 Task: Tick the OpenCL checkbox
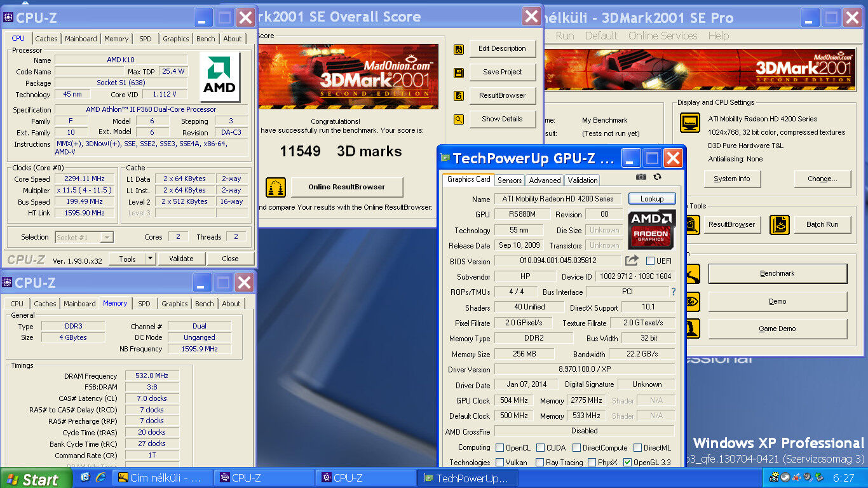coord(499,448)
